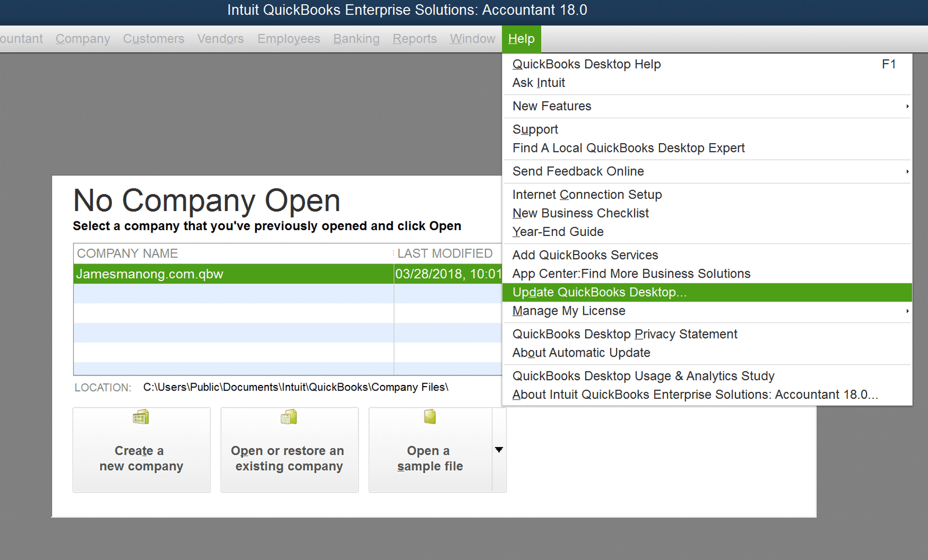Image resolution: width=928 pixels, height=560 pixels.
Task: Select Internet Connection Setup
Action: click(x=587, y=195)
